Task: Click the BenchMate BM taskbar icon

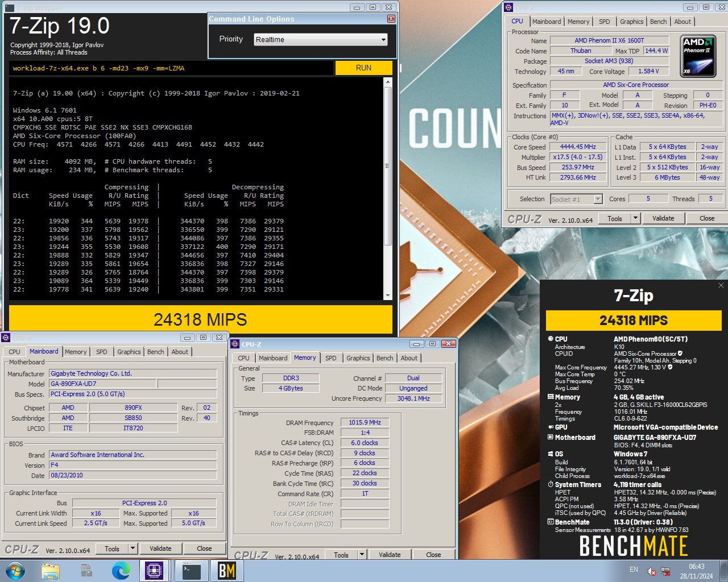Action: click(x=227, y=571)
